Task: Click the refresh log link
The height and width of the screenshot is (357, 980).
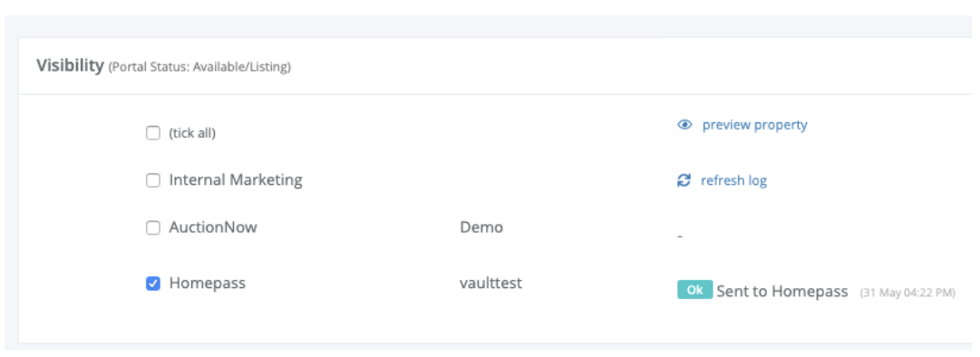Action: (x=733, y=180)
